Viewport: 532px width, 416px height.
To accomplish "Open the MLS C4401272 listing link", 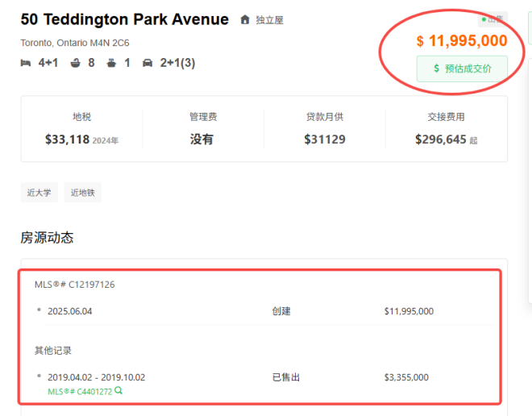I will click(79, 390).
